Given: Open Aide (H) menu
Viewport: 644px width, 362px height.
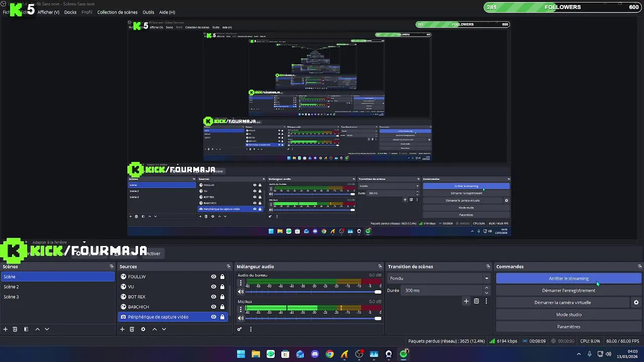Looking at the screenshot, I should point(167,12).
